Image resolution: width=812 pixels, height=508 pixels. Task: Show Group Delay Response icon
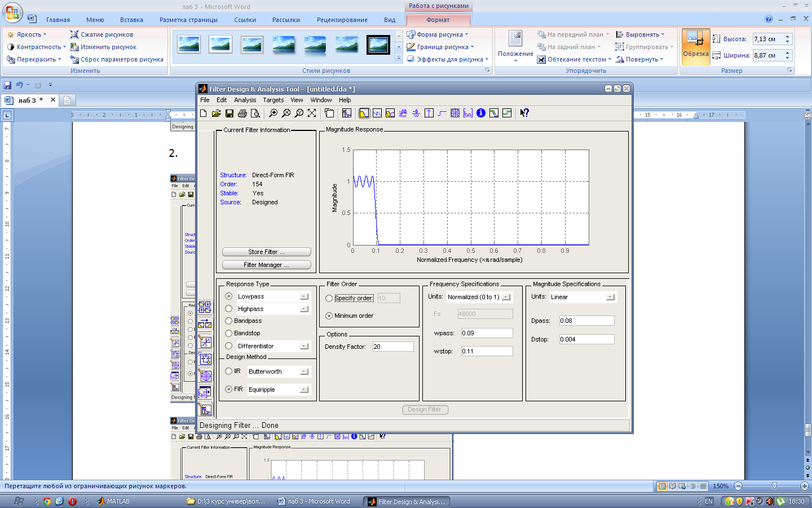click(x=403, y=113)
